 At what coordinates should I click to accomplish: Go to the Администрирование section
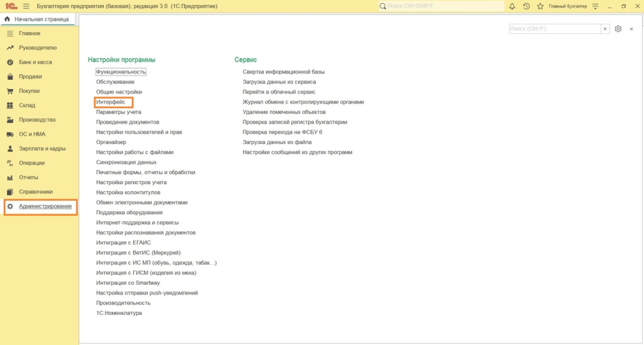click(45, 206)
